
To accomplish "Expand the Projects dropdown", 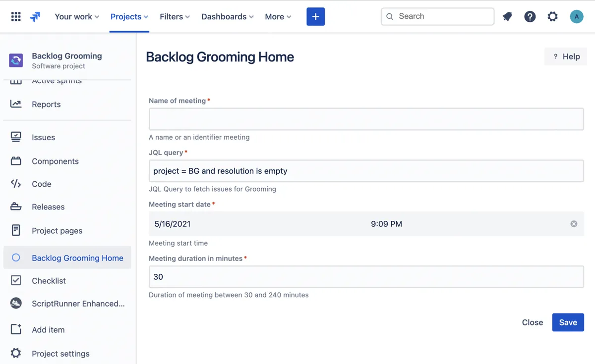I will (x=129, y=16).
